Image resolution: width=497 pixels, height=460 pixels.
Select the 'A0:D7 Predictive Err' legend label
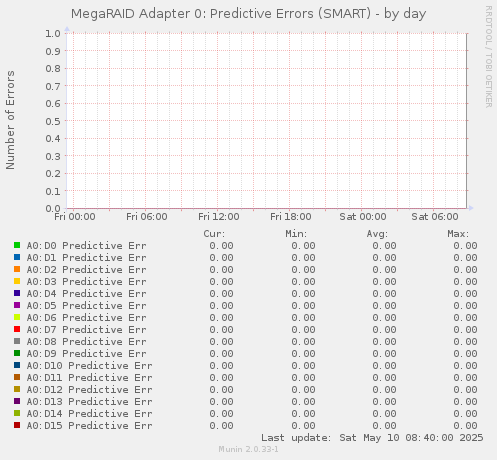click(x=86, y=330)
